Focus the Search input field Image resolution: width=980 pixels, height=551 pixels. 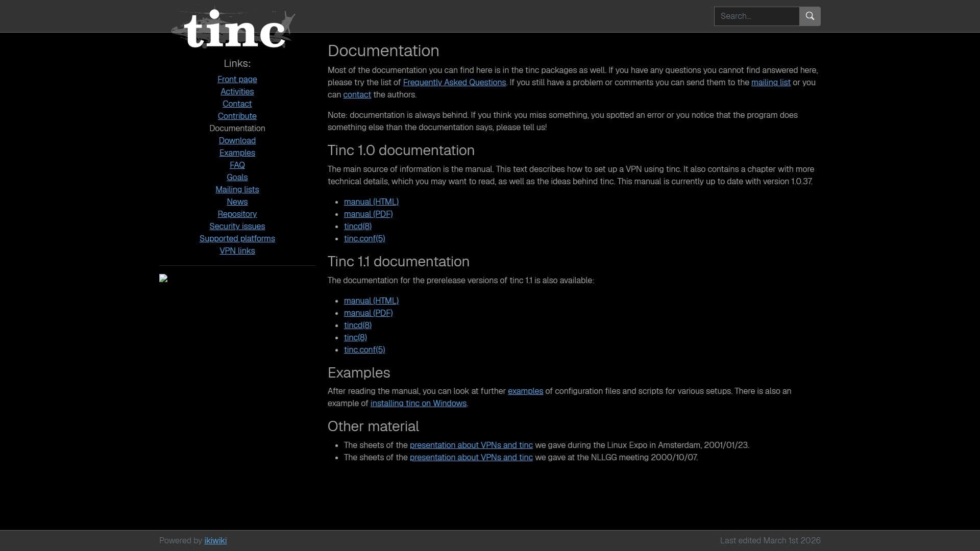coord(756,16)
